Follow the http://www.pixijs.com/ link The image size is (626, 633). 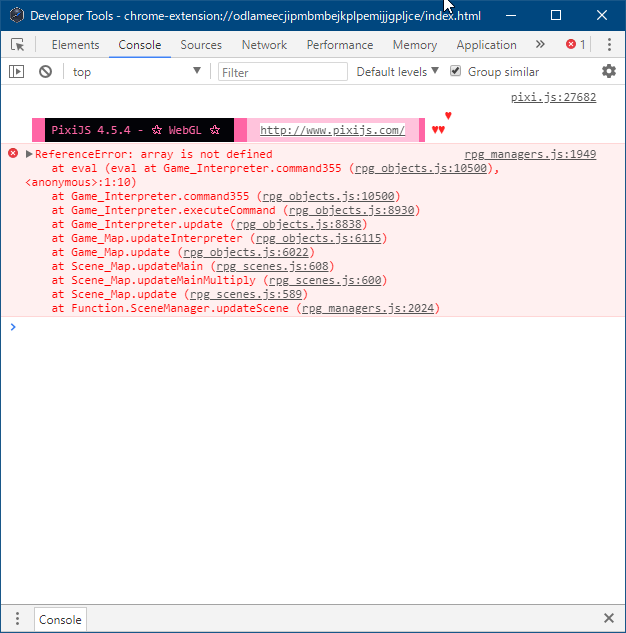click(x=332, y=130)
